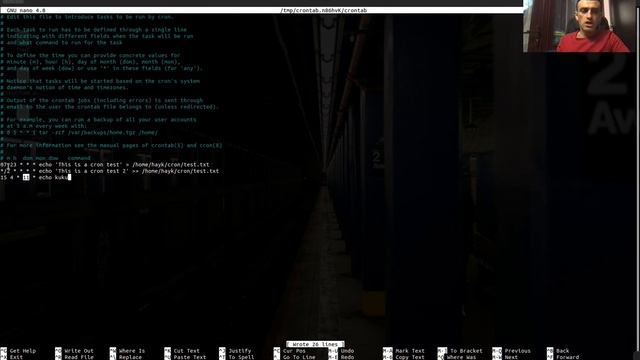Click the first comment line 'Edit this file to introduce tasks'

click(87, 17)
